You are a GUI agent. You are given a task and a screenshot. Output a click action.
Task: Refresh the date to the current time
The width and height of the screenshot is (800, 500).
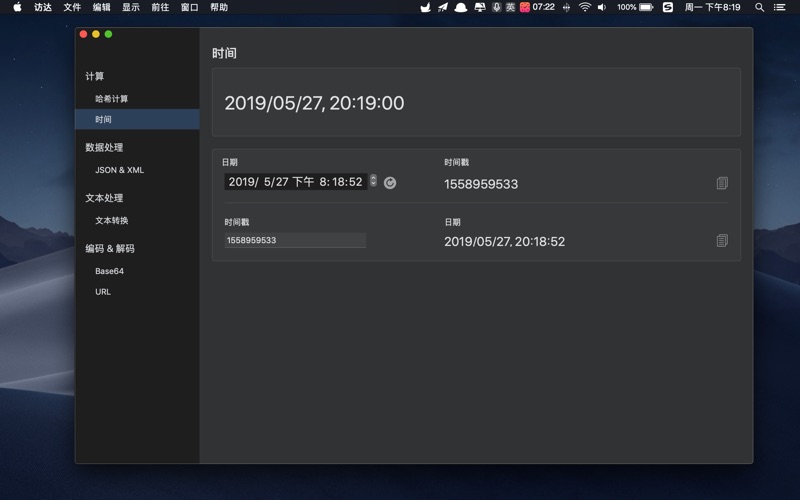390,183
